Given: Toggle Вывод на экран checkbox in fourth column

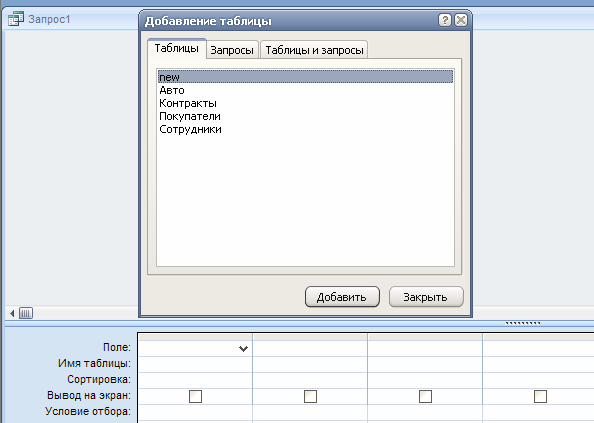Looking at the screenshot, I should point(540,396).
